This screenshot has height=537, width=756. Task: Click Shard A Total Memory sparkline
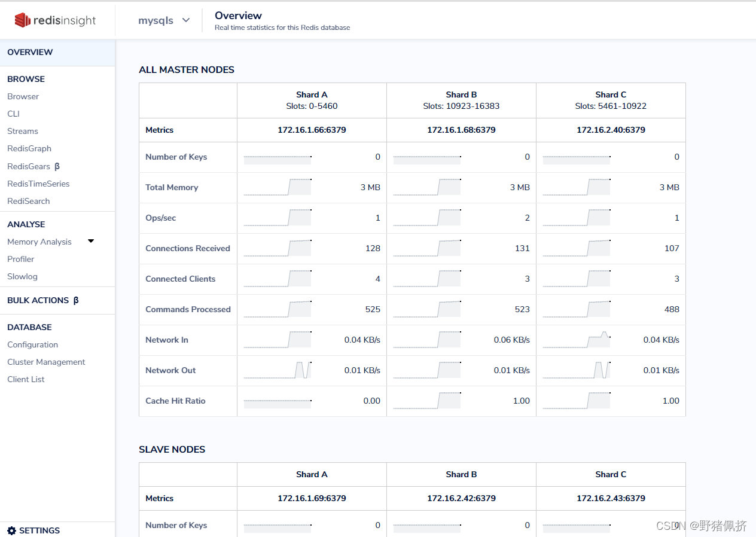point(278,187)
